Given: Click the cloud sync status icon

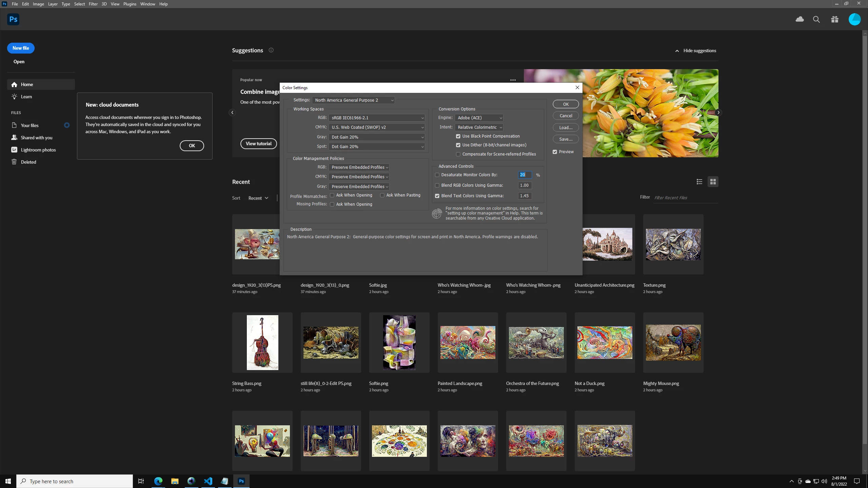Looking at the screenshot, I should coord(800,19).
